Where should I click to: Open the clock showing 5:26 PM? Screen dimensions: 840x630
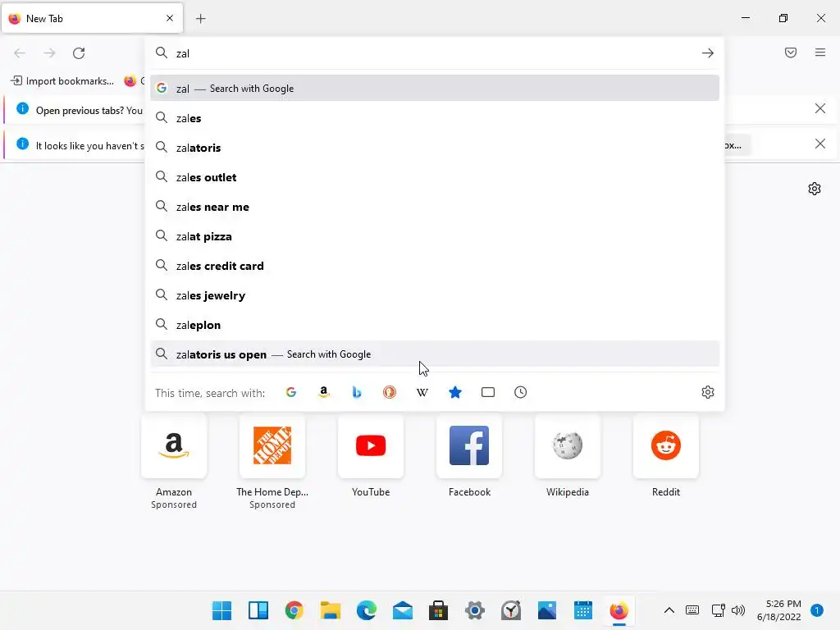778,610
